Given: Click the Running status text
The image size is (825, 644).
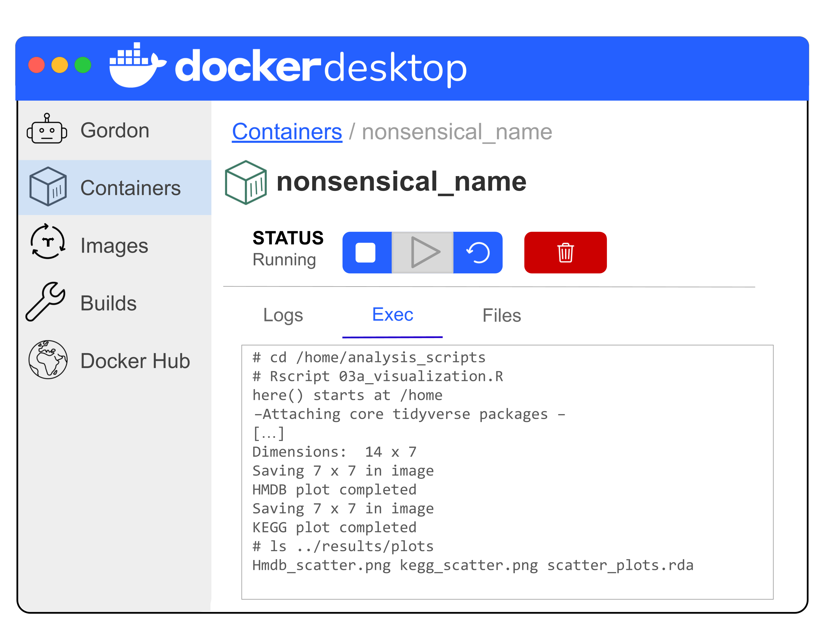Looking at the screenshot, I should (x=284, y=260).
